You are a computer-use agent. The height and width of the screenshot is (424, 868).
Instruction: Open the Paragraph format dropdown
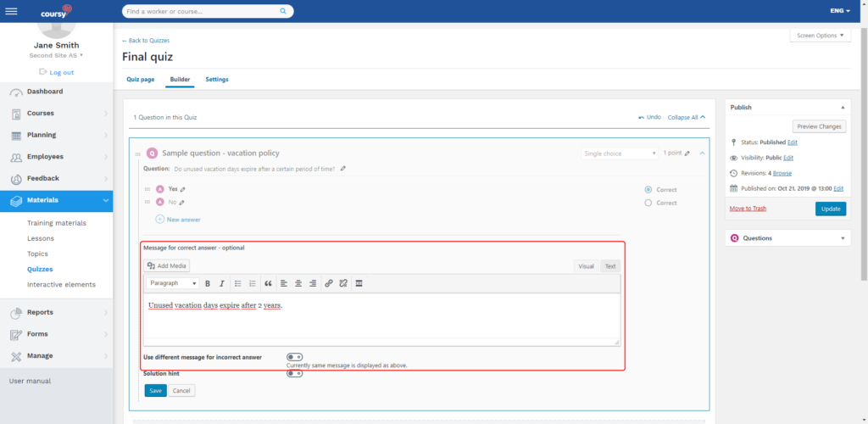point(172,283)
